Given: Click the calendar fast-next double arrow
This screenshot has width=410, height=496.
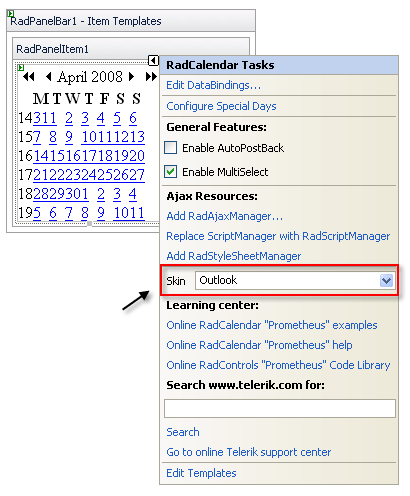Looking at the screenshot, I should click(x=151, y=77).
